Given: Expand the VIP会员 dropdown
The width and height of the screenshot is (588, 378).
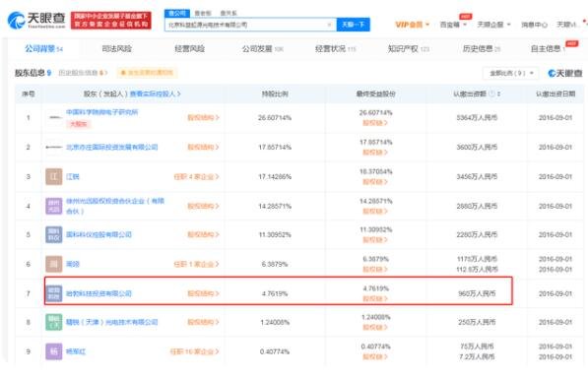Looking at the screenshot, I should pos(412,25).
